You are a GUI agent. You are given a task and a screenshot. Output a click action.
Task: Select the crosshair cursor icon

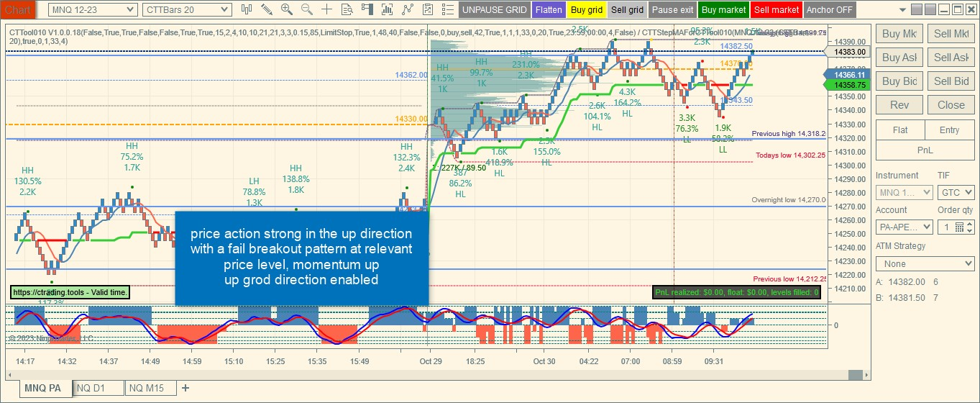coord(327,9)
